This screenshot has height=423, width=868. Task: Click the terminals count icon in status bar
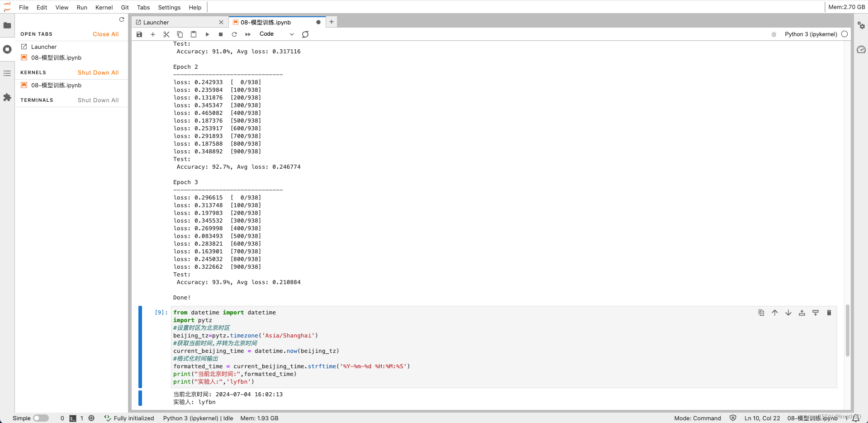pos(72,418)
